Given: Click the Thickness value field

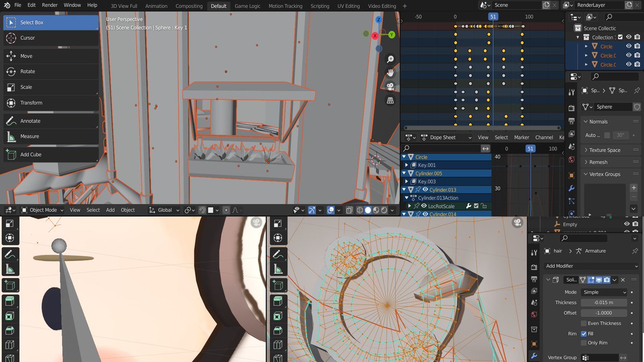Looking at the screenshot, I should (x=604, y=302).
